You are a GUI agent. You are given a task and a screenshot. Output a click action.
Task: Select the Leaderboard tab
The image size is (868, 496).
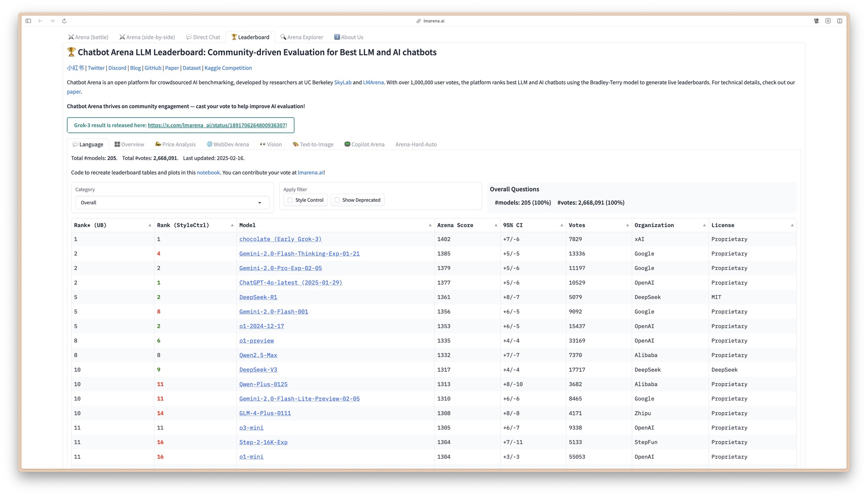pyautogui.click(x=250, y=37)
